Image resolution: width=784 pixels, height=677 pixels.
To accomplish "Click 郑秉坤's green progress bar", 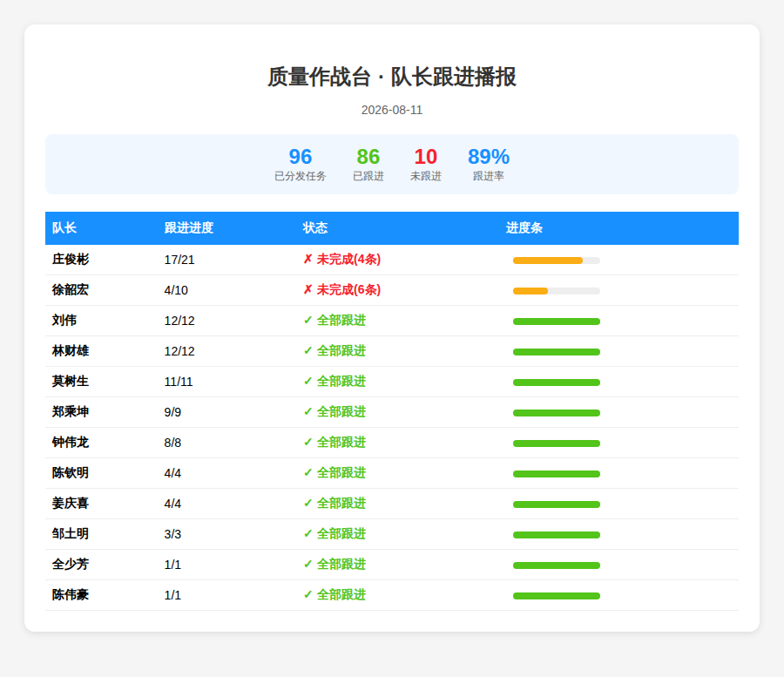I will coord(557,413).
